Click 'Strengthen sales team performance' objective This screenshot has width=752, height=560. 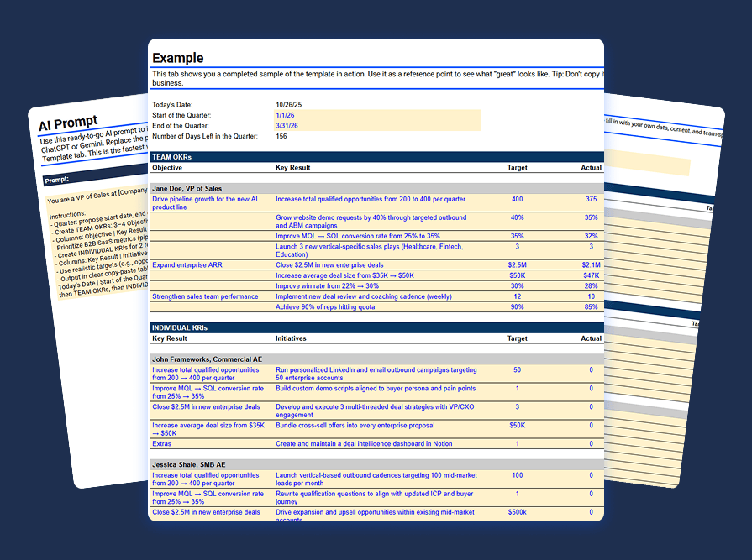point(205,296)
